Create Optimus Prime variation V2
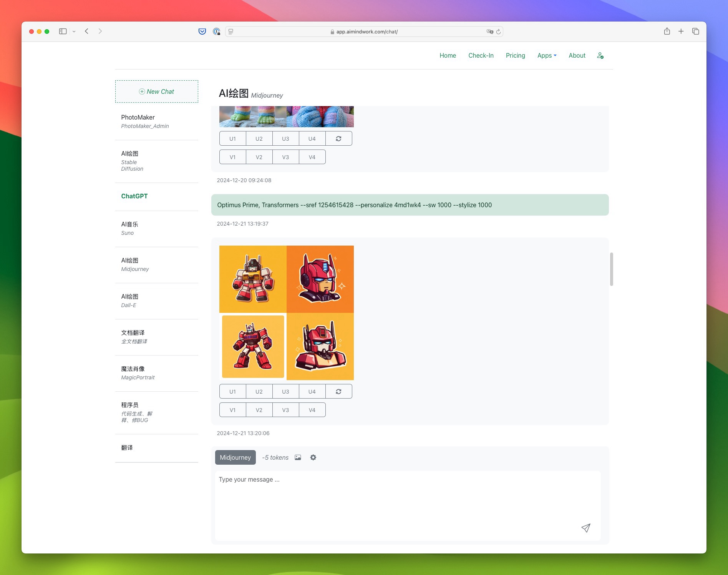The height and width of the screenshot is (575, 728). (259, 410)
